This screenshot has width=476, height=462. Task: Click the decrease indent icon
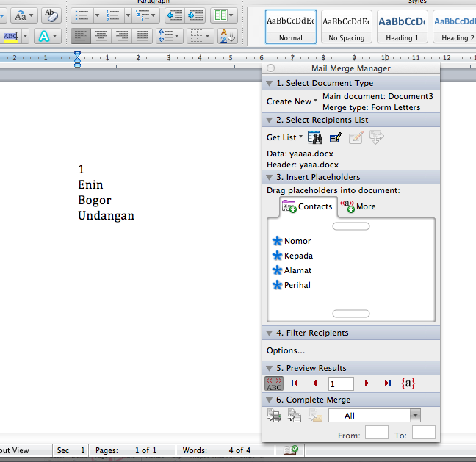click(x=175, y=15)
